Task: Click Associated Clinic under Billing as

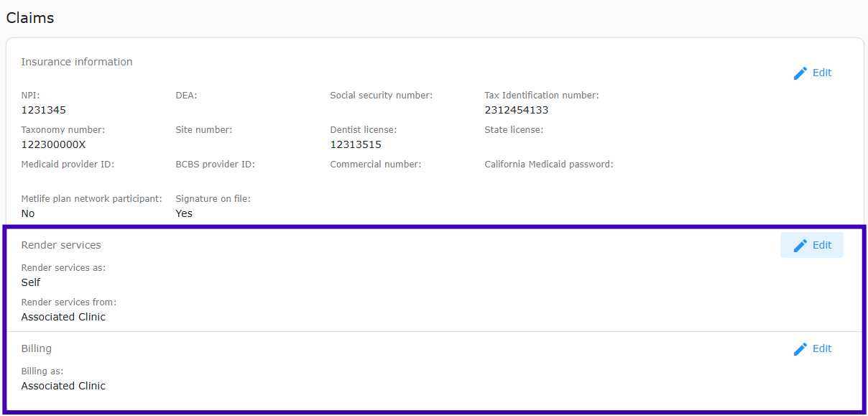Action: (x=63, y=386)
